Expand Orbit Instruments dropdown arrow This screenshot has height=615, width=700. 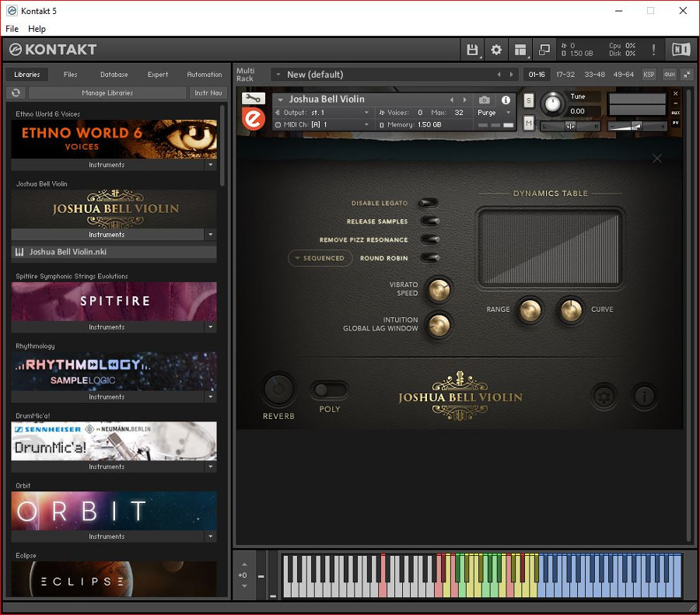tap(211, 536)
